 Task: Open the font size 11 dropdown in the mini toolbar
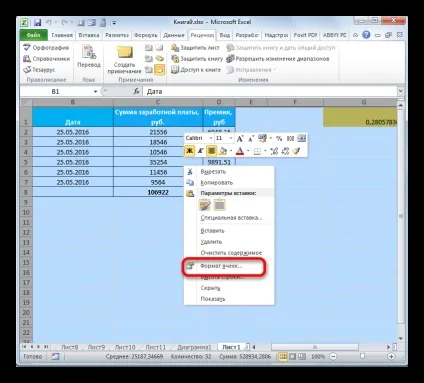click(x=231, y=138)
